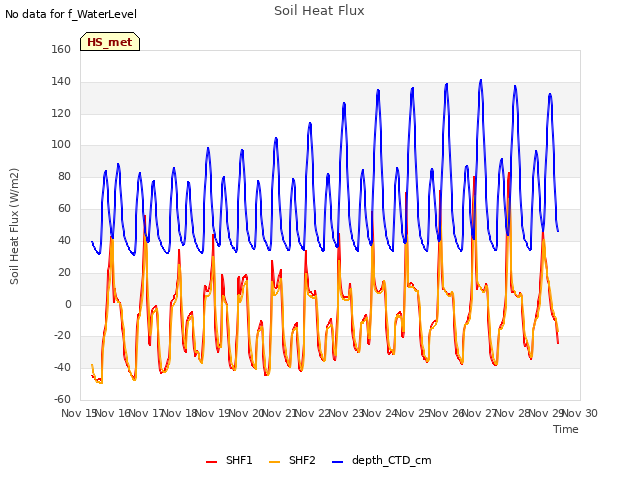Click the Nov 30 x-axis tick label
Image resolution: width=640 pixels, height=480 pixels.
(580, 413)
